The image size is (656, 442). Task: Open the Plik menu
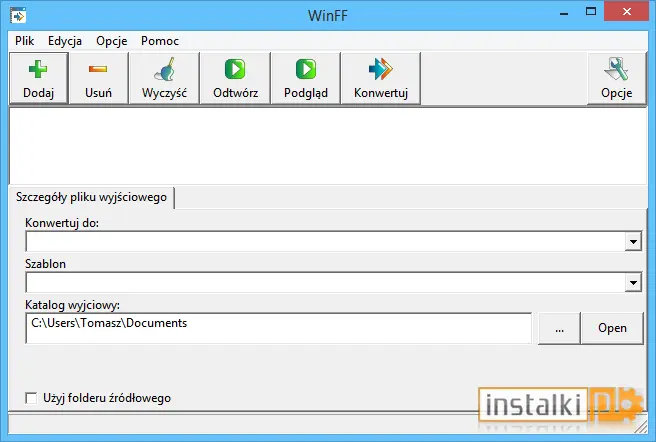[24, 41]
